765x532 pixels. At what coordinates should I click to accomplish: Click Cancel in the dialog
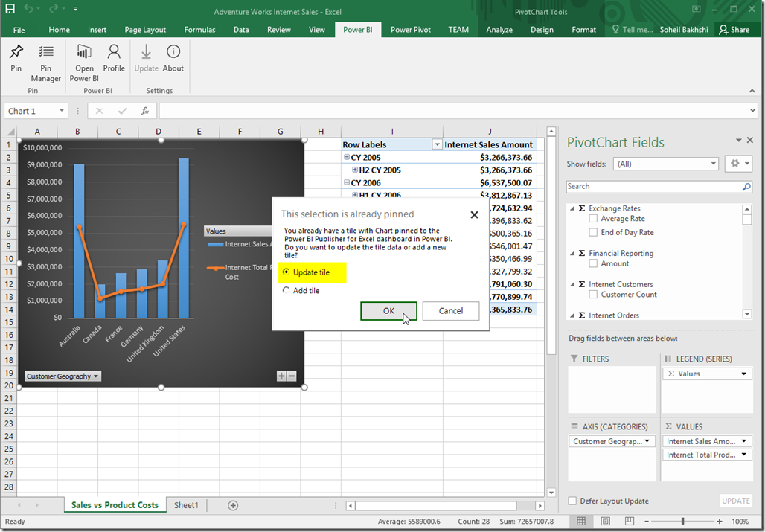[x=451, y=311]
